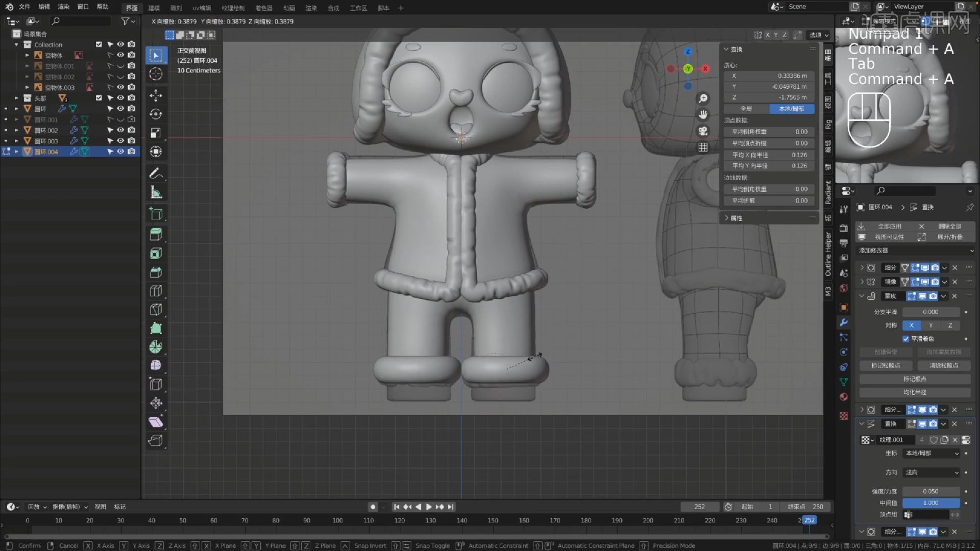Open the 选项 dropdown in viewport header
Image resolution: width=980 pixels, height=551 pixels.
(x=819, y=35)
